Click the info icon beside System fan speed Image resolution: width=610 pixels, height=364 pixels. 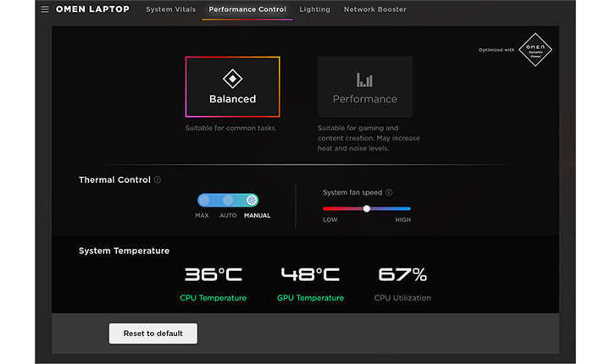tap(389, 193)
